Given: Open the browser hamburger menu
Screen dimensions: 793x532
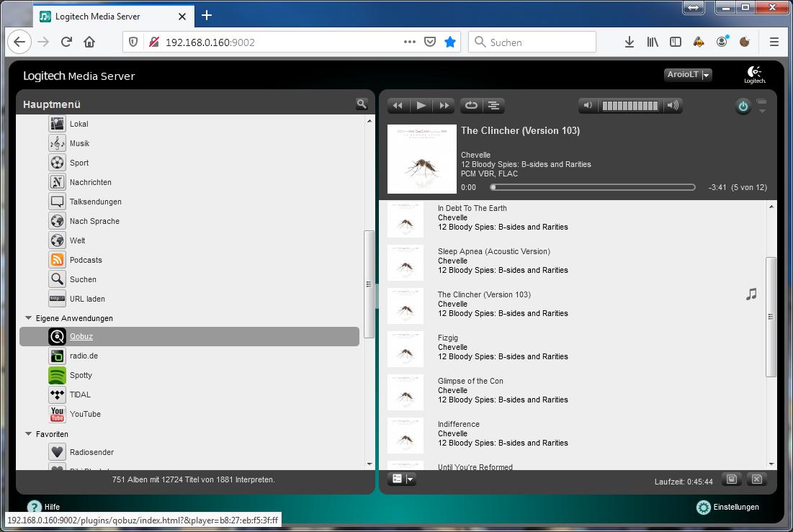Looking at the screenshot, I should pos(774,42).
